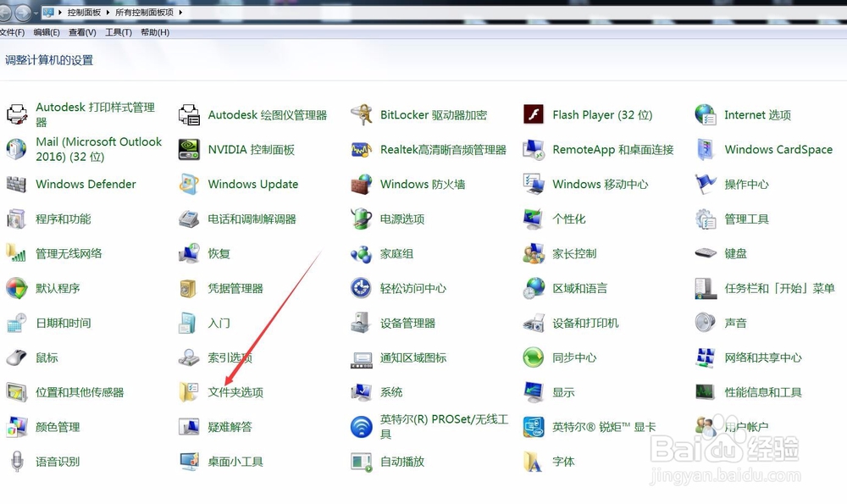Image resolution: width=847 pixels, height=504 pixels.
Task: Click the 管理无线网络 signal icon
Action: click(16, 252)
